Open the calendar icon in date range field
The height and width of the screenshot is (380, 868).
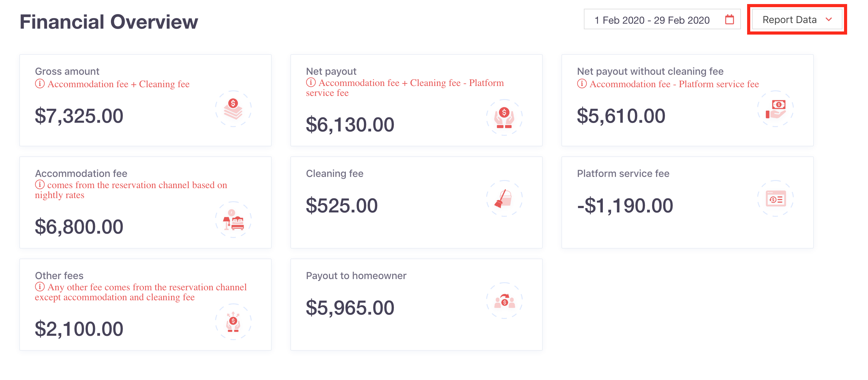[729, 20]
